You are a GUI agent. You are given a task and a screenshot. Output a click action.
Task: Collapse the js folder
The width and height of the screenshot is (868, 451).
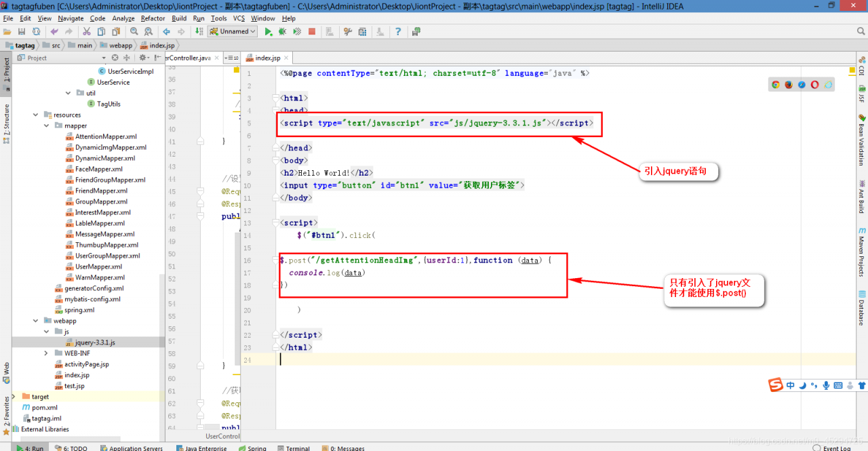(47, 332)
